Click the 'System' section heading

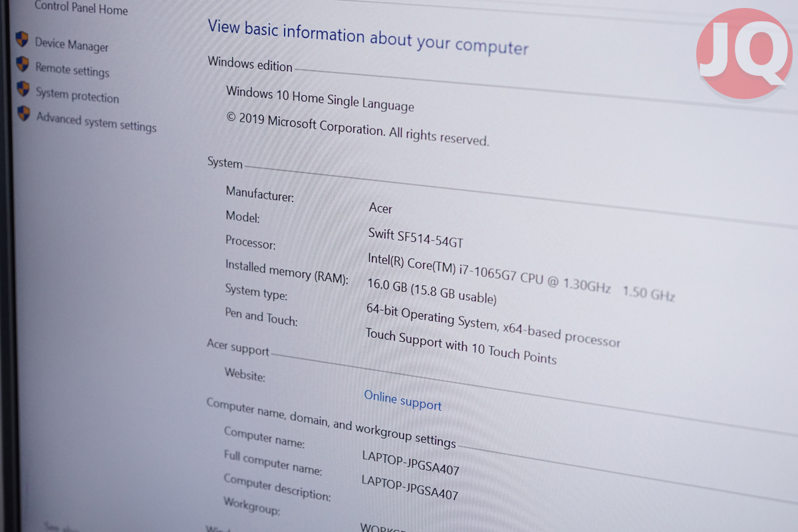(225, 162)
